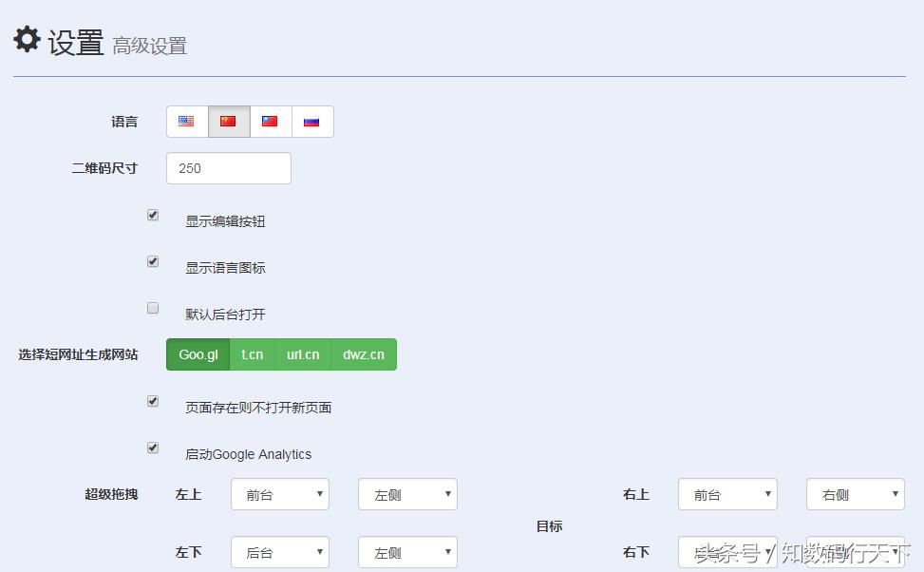
Task: Select the url.cn service button
Action: (302, 354)
